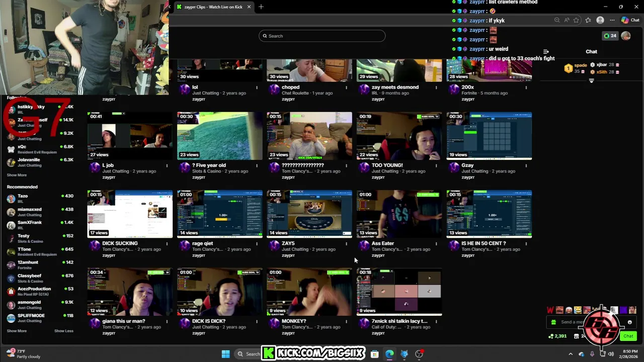Click the gift icon in chat input
The image size is (644, 362).
(554, 322)
